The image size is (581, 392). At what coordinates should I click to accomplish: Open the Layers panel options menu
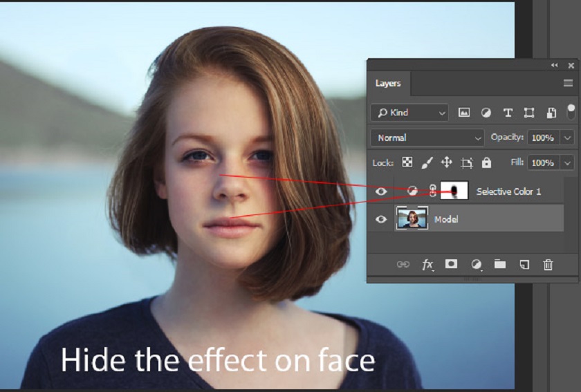click(x=568, y=83)
